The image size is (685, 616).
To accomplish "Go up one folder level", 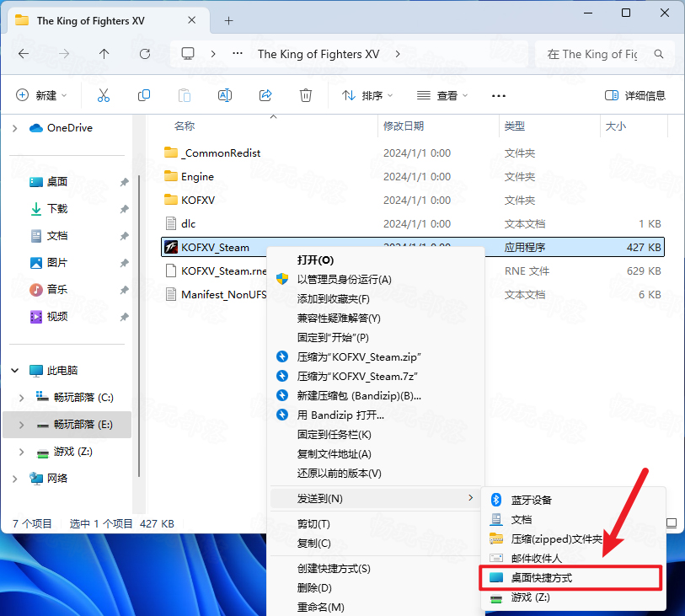I will click(104, 54).
